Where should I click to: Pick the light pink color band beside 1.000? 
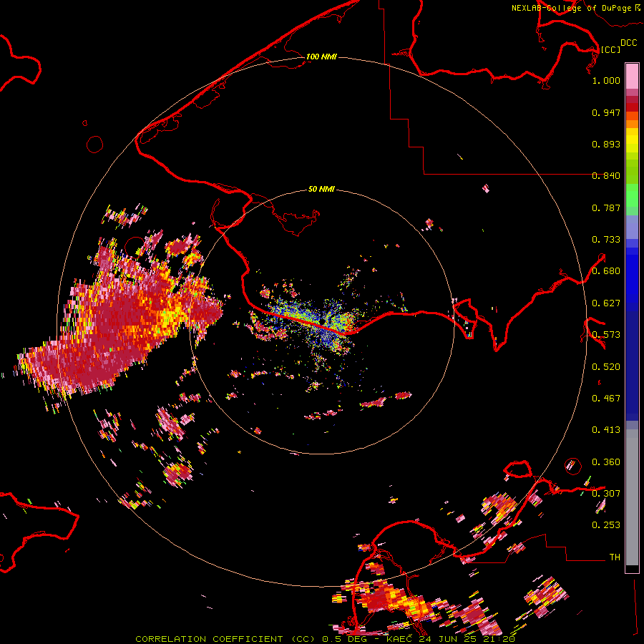(x=632, y=77)
